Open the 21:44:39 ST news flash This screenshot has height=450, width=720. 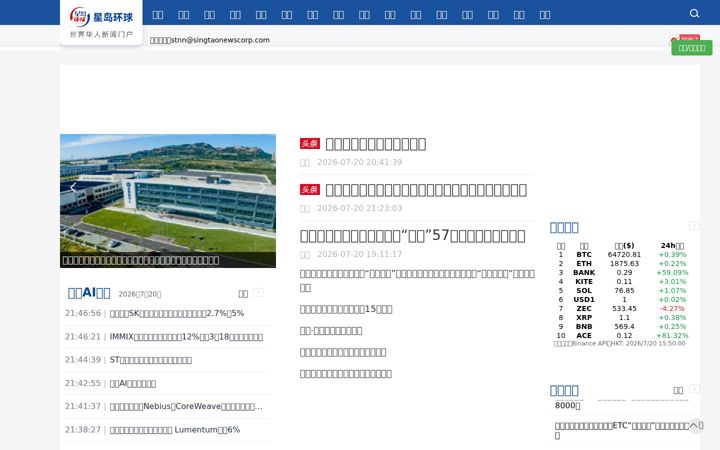tap(151, 360)
